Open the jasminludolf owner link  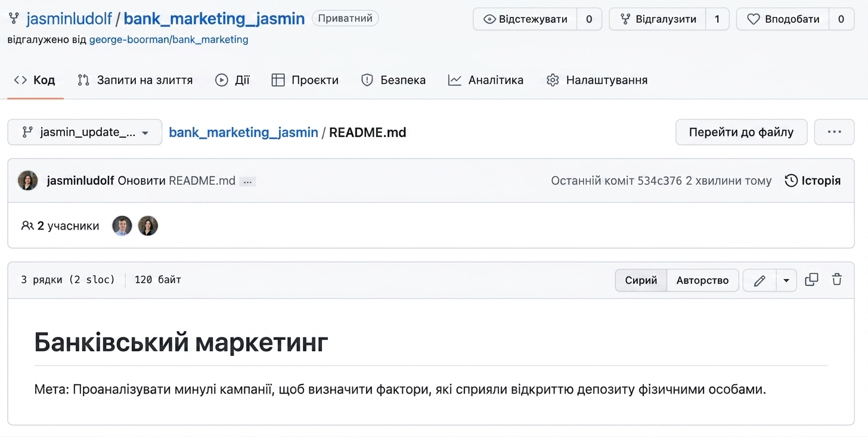pyautogui.click(x=69, y=18)
